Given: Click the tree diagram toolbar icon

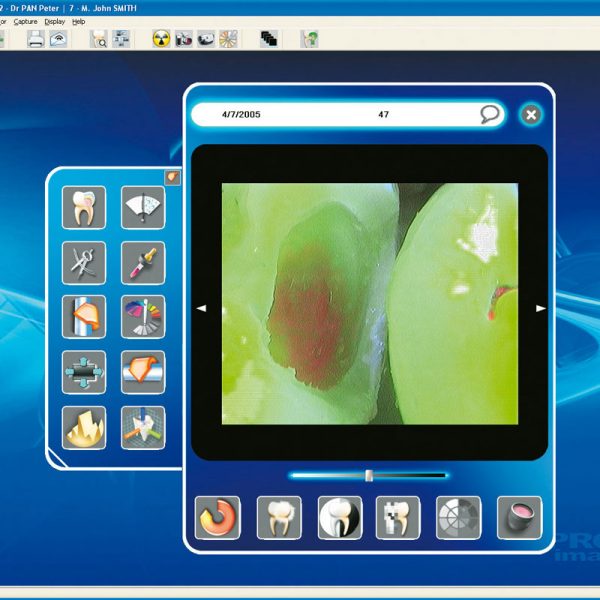Looking at the screenshot, I should pos(121,39).
